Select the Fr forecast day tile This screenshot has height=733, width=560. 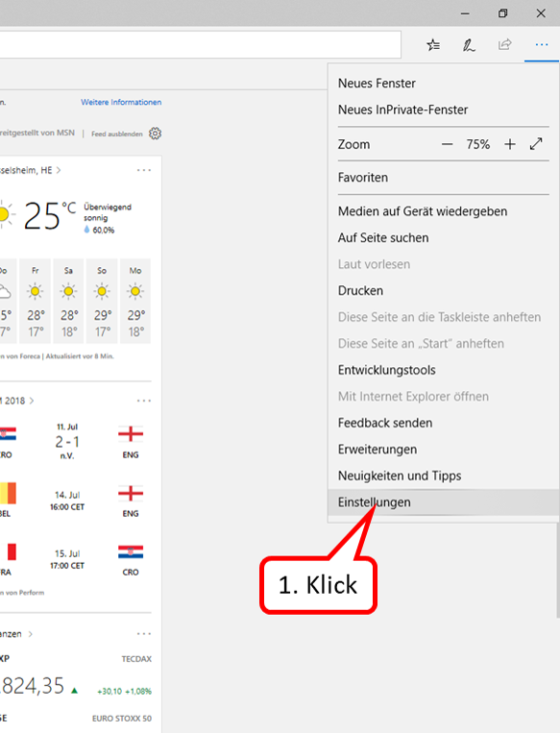pos(35,301)
